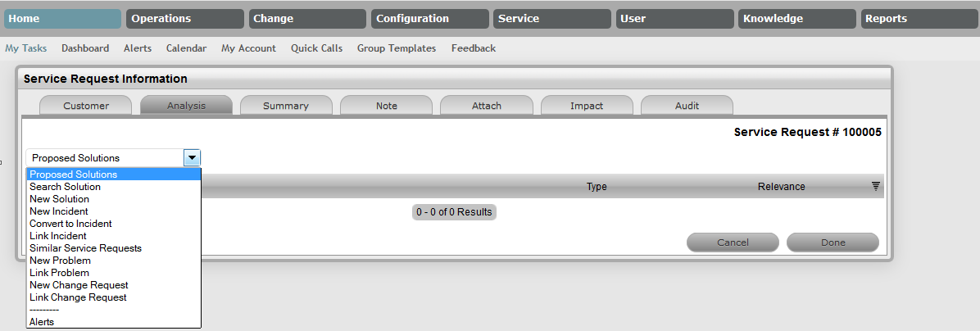
Task: Go to the Dashboard link
Action: [85, 48]
